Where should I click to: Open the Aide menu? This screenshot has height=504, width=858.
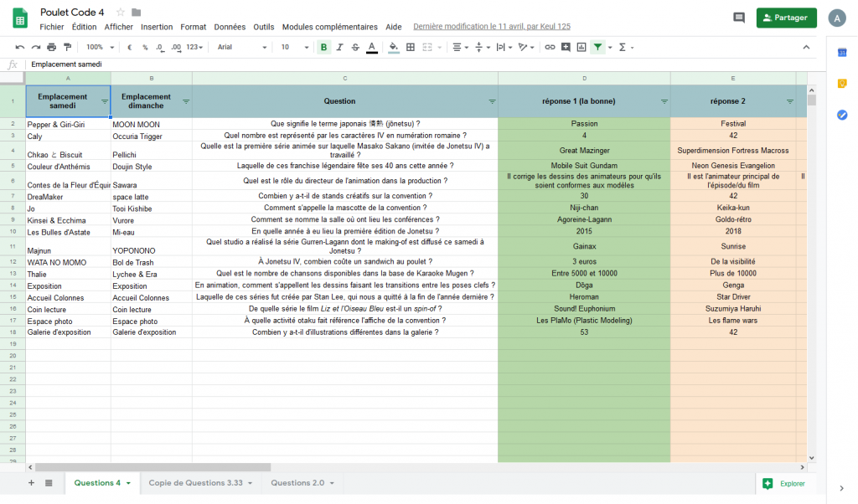tap(394, 27)
